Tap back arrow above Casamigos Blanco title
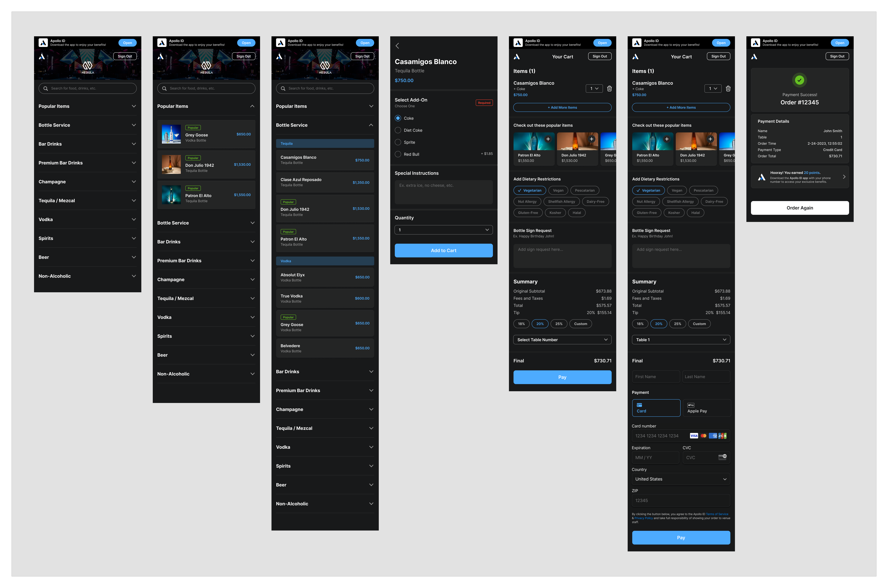The height and width of the screenshot is (588, 888). tap(397, 46)
